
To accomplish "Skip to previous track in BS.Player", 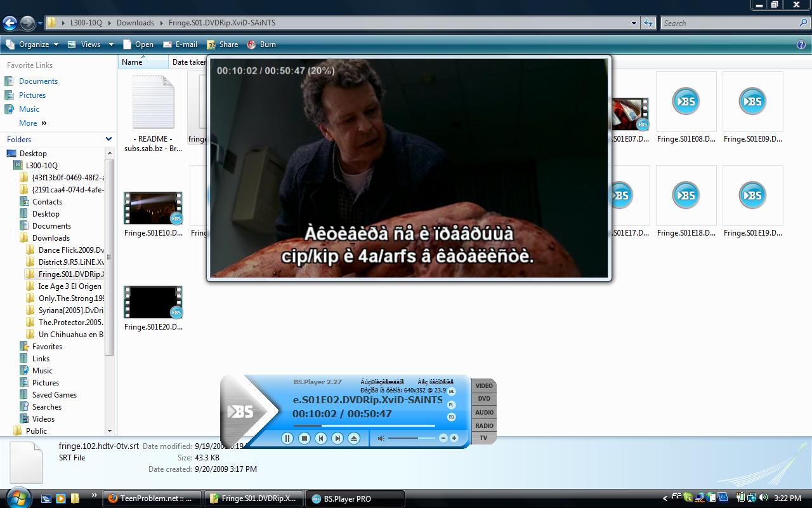I will coord(321,438).
